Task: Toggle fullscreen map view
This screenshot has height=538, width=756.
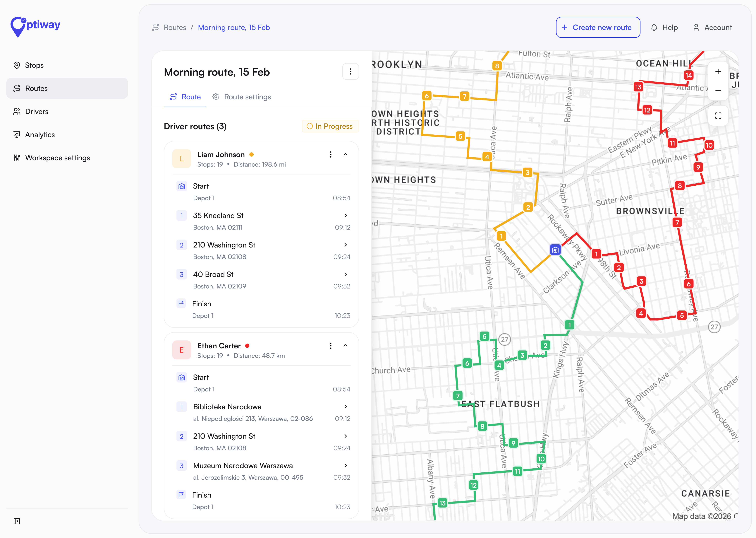Action: (718, 116)
